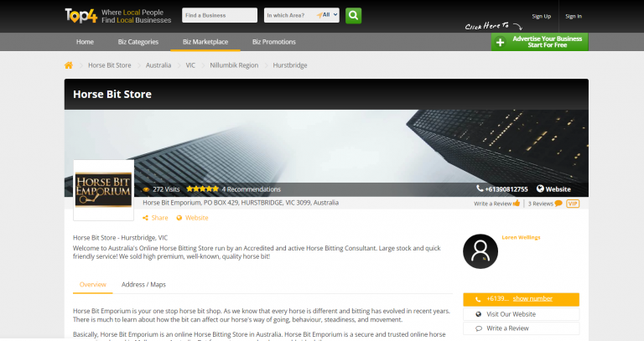Select the Overview tab
Screen dimensions: 644x341
pyautogui.click(x=92, y=285)
